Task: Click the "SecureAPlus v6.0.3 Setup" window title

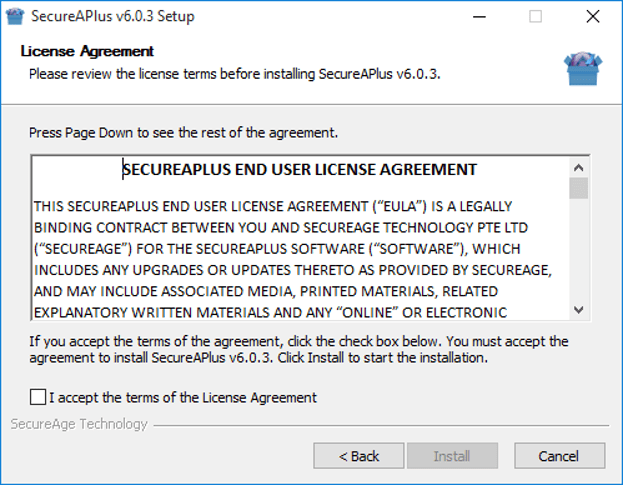Action: click(113, 16)
